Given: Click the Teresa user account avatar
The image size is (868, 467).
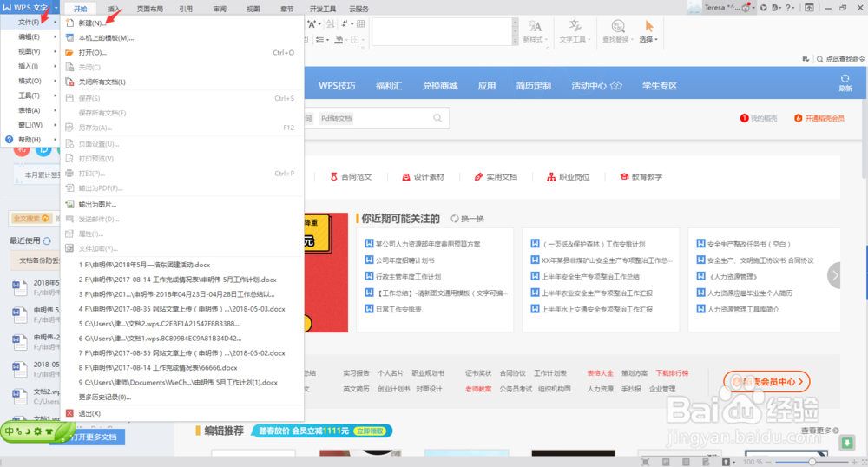Looking at the screenshot, I should click(694, 7).
